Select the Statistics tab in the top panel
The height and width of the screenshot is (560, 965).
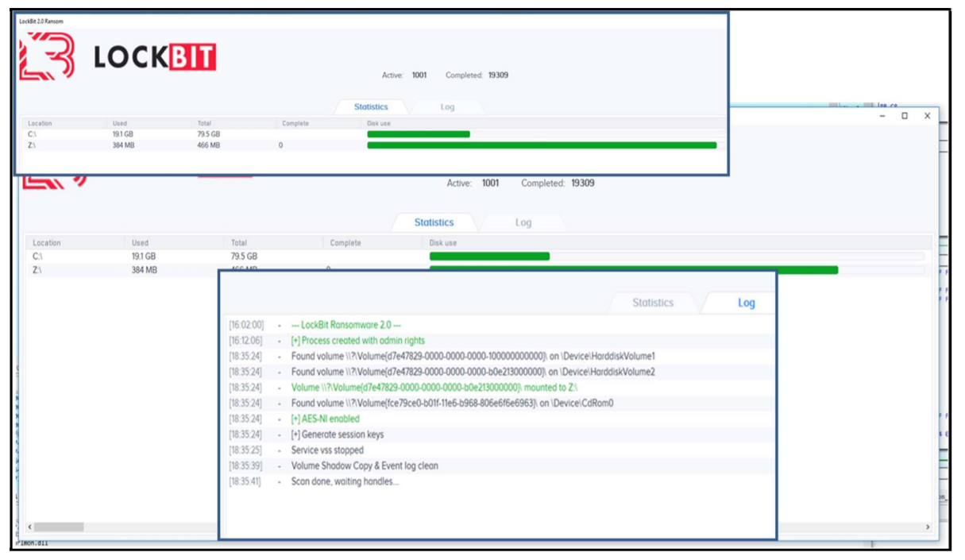pos(371,107)
